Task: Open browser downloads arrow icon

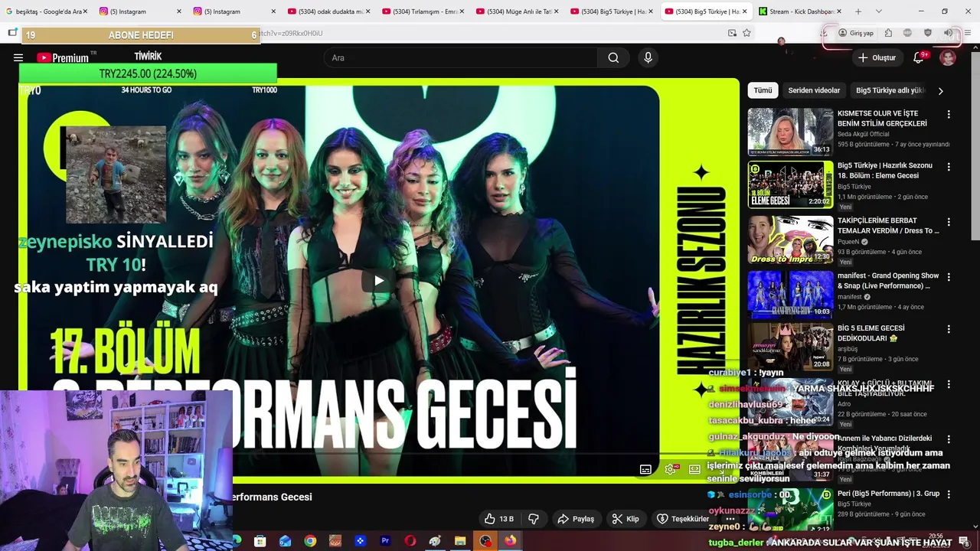Action: click(825, 33)
